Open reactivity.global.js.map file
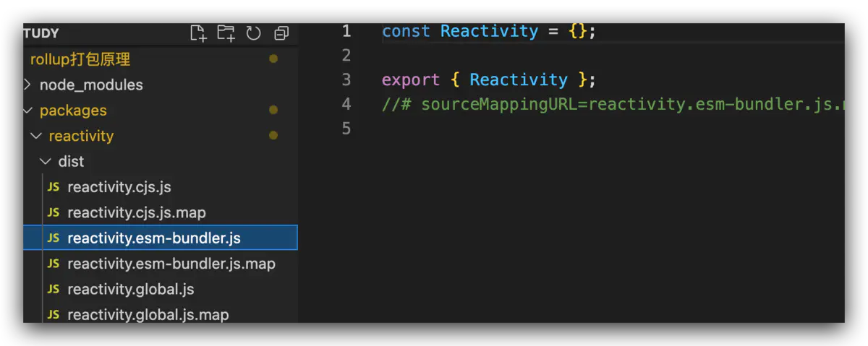Image resolution: width=868 pixels, height=346 pixels. [x=148, y=315]
